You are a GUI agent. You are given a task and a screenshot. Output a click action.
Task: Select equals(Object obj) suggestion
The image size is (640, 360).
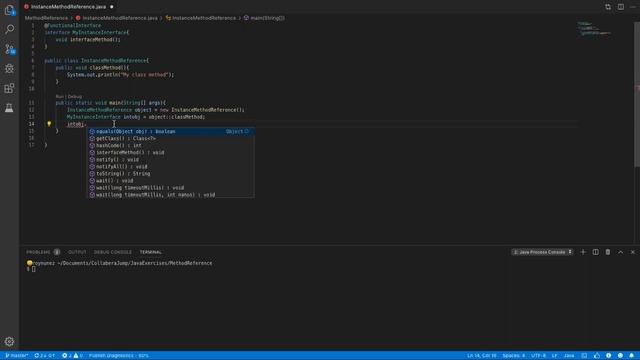[x=170, y=131]
